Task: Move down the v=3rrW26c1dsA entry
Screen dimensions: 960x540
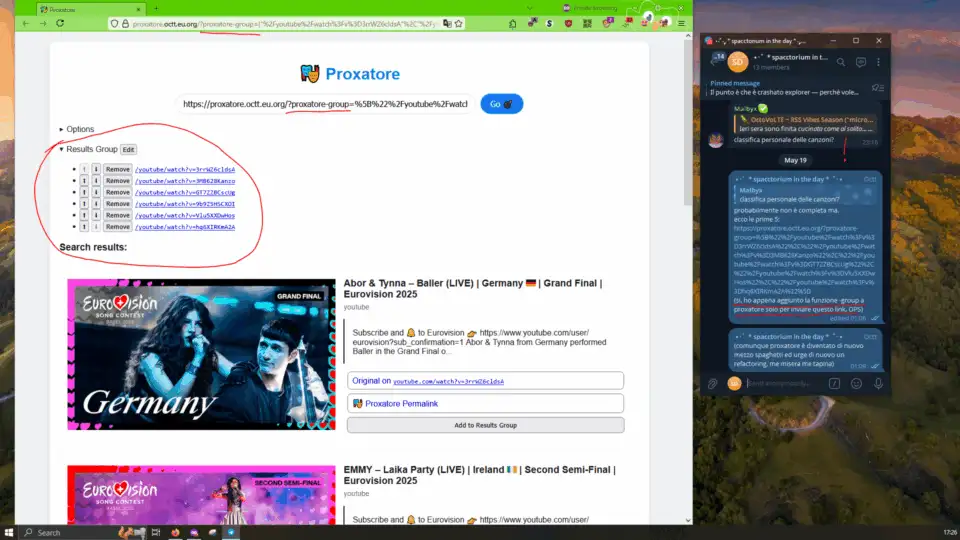Action: pos(96,170)
